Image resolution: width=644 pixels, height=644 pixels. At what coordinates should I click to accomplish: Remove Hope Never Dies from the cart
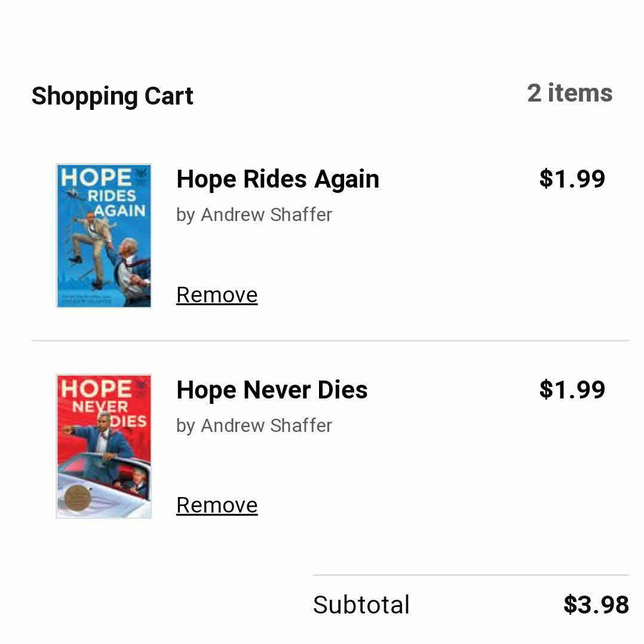pos(217,506)
